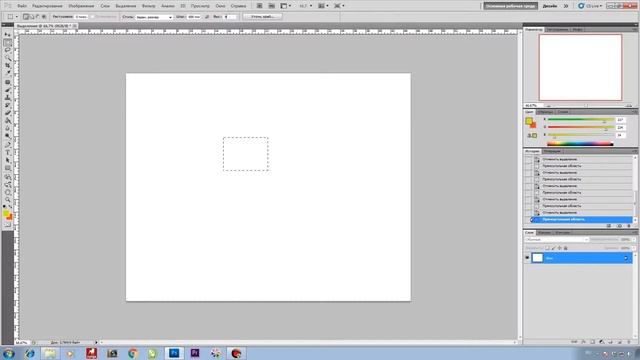Launch Bridge from the application bar
Image resolution: width=640 pixels, height=360 pixels.
[259, 6]
